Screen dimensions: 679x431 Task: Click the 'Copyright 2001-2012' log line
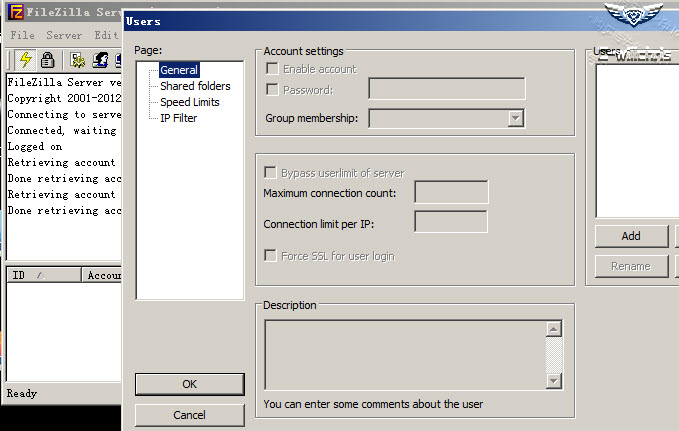click(x=64, y=98)
